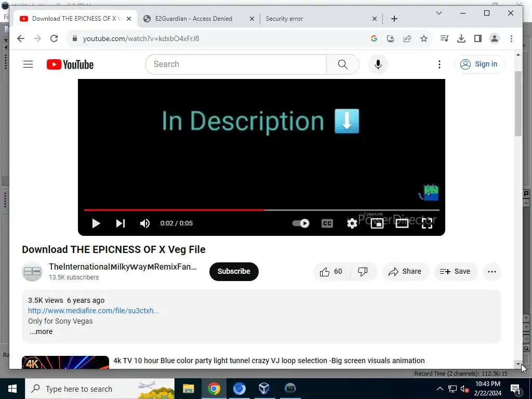Click the address bar URL
Viewport: 532px width, 399px height.
[141, 38]
